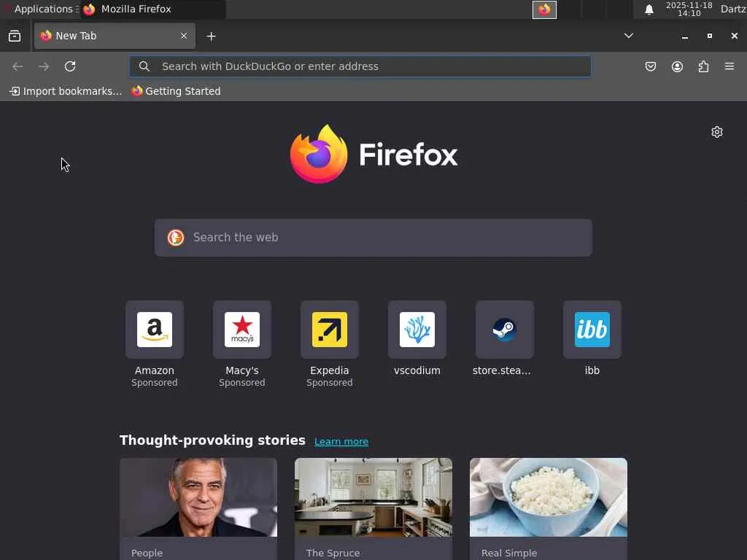Open the People story thumbnail
This screenshot has height=560, width=747.
point(198,497)
